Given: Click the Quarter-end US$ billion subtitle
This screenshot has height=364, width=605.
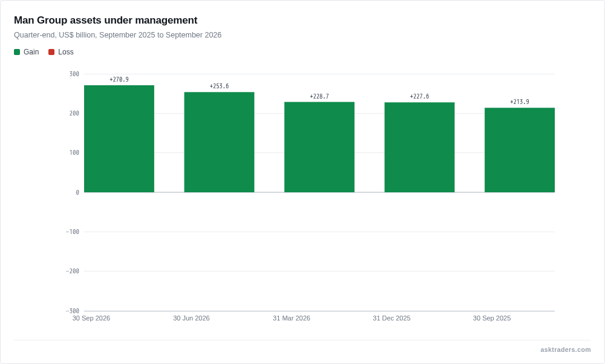Looking at the screenshot, I should coord(118,35).
